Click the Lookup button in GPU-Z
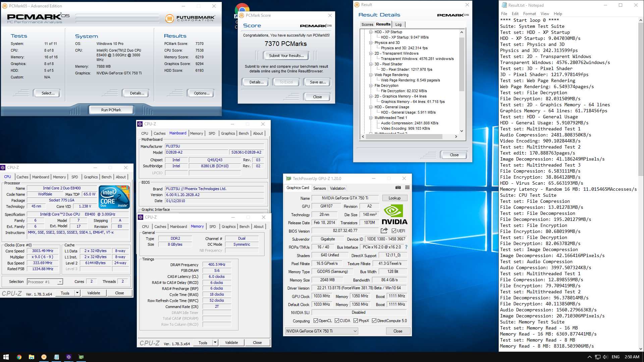Viewport: 644px width, 362px height. point(394,198)
